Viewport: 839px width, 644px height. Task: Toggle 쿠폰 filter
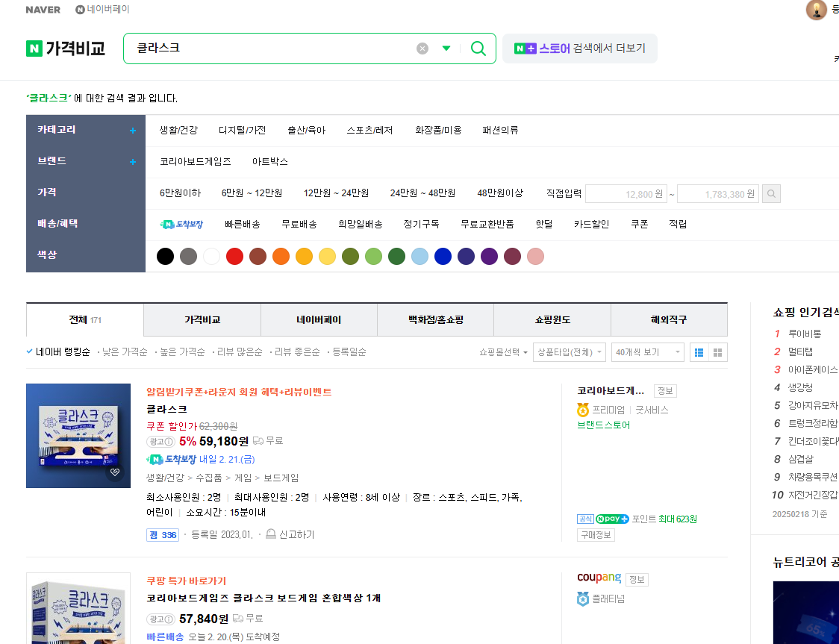640,225
